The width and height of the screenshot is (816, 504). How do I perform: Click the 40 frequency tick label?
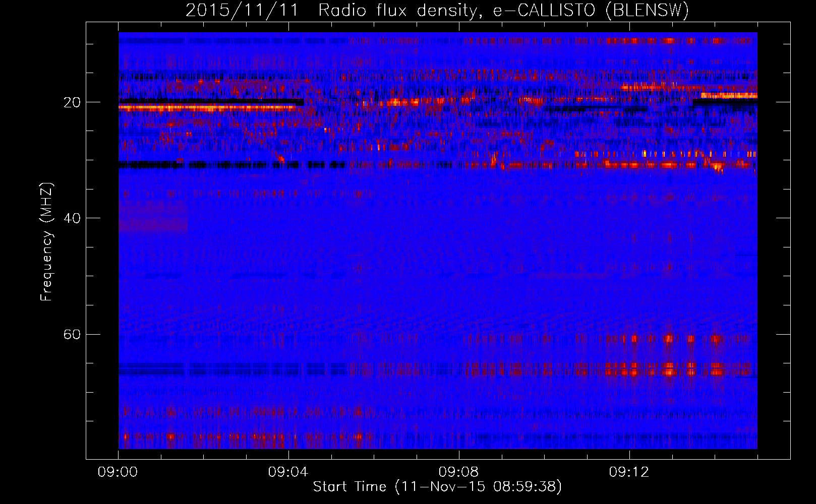[x=72, y=218]
